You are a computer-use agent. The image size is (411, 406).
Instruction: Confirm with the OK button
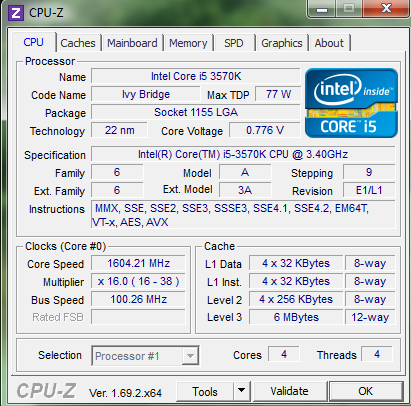366,391
